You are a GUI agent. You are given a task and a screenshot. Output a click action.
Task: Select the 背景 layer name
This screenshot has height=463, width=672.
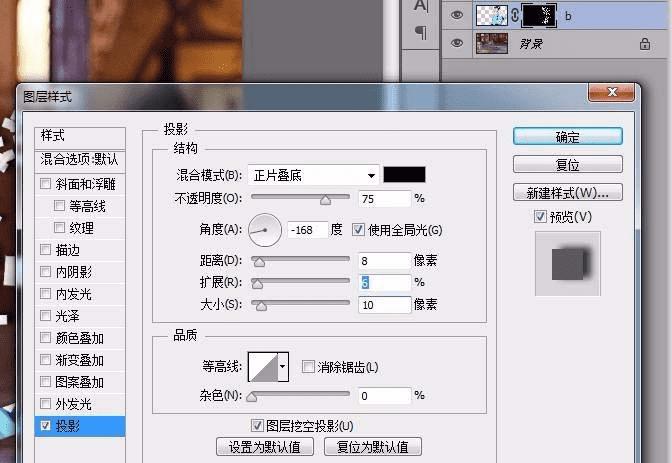click(x=531, y=44)
